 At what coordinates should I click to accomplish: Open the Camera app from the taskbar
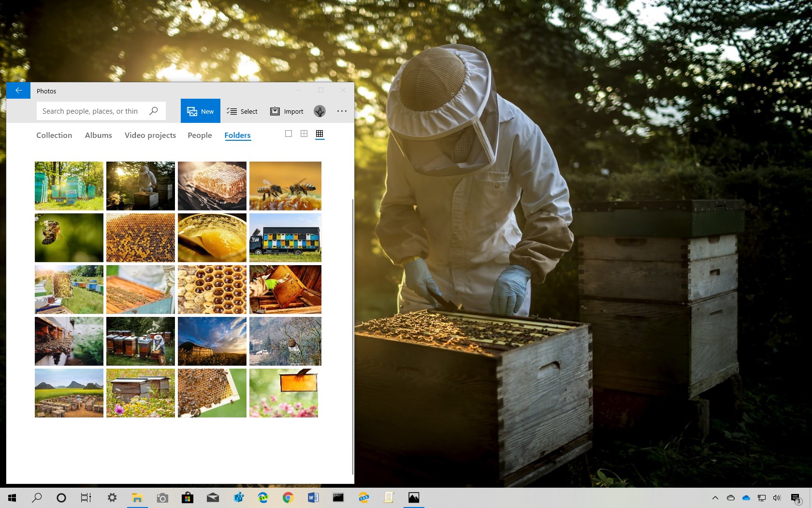[x=162, y=497]
